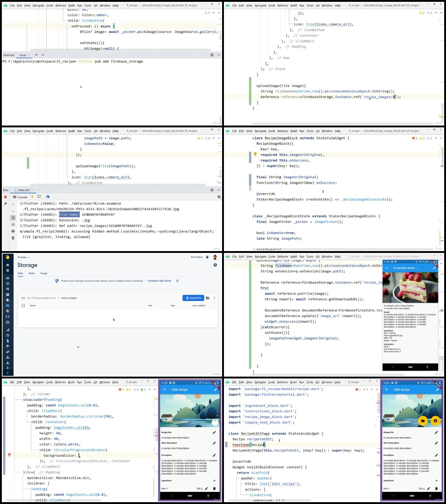Viewport: 446px width, 504px height.
Task: Expand Firebase sidebar using bottom chevron
Action: tap(8, 373)
